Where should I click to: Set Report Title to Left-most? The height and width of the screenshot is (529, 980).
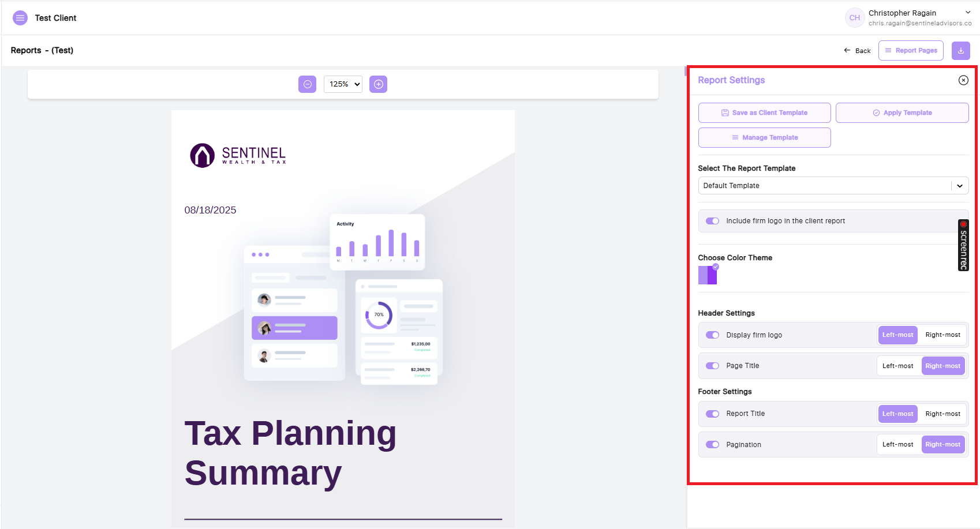click(x=897, y=414)
